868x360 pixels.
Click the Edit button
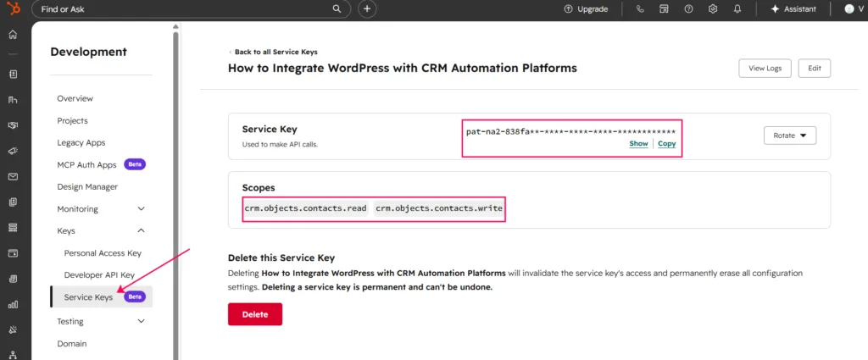pyautogui.click(x=815, y=68)
